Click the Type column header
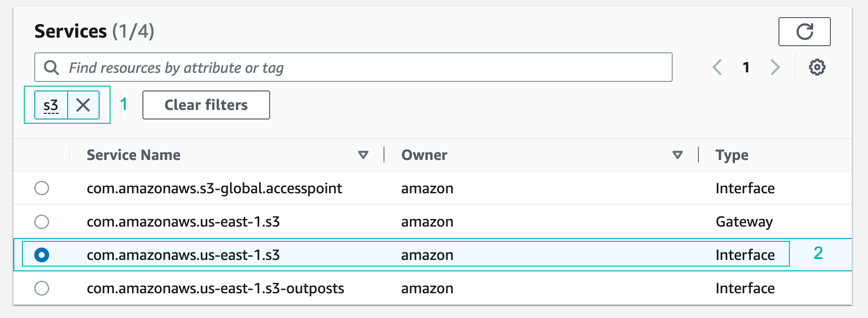The image size is (868, 318). tap(732, 155)
